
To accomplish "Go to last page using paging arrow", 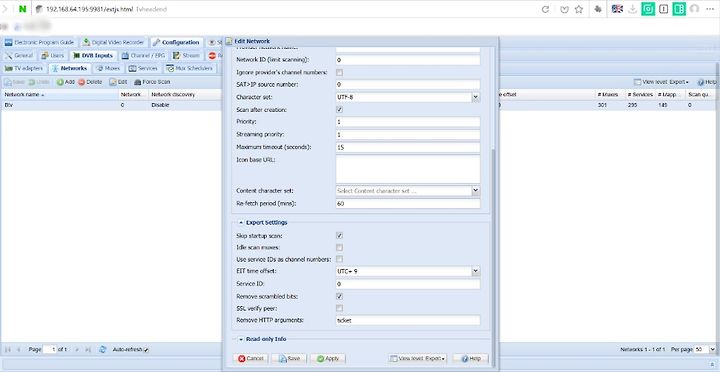I will [88, 349].
